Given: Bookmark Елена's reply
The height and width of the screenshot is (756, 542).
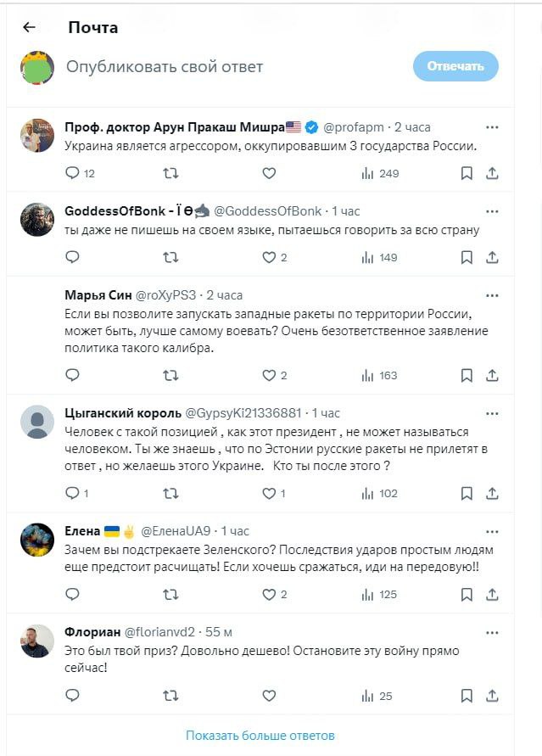Looking at the screenshot, I should tap(467, 594).
